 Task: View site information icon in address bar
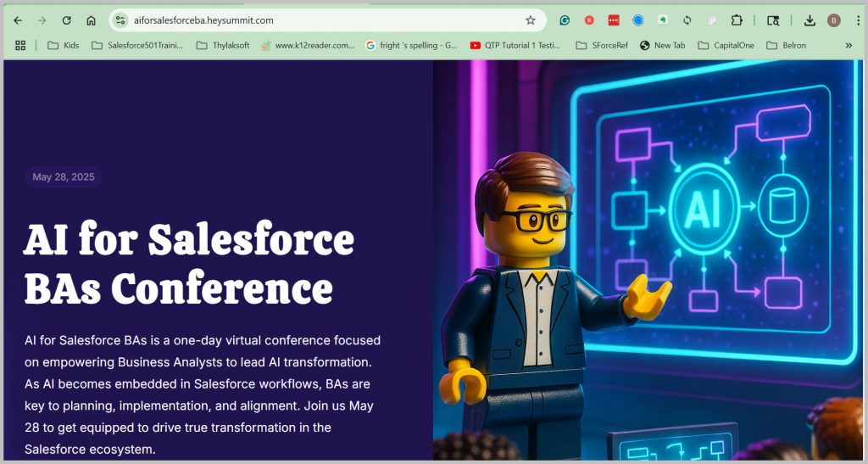120,20
